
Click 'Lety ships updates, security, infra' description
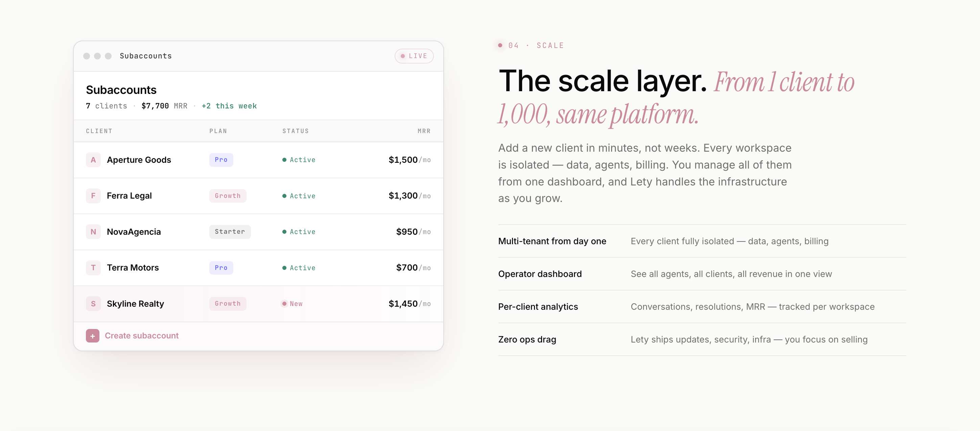coord(749,339)
